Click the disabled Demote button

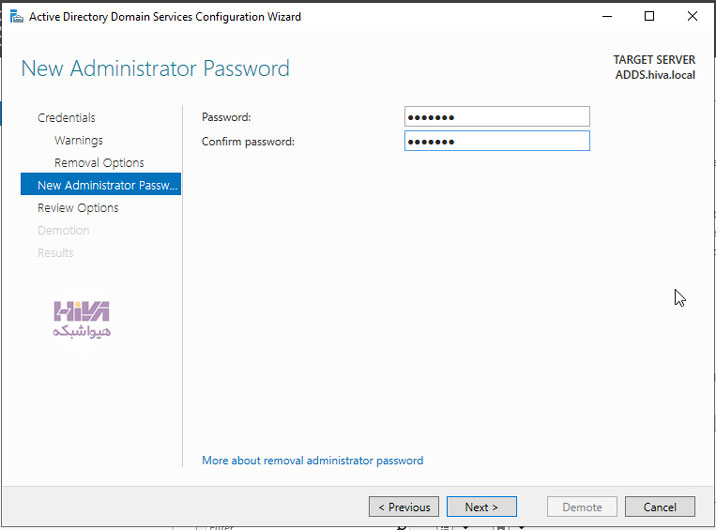[x=582, y=507]
